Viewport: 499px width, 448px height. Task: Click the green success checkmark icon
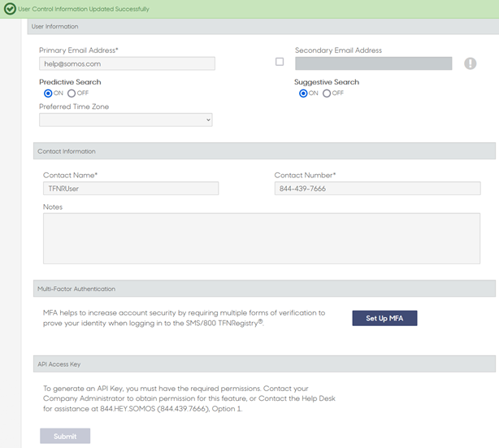(x=10, y=9)
